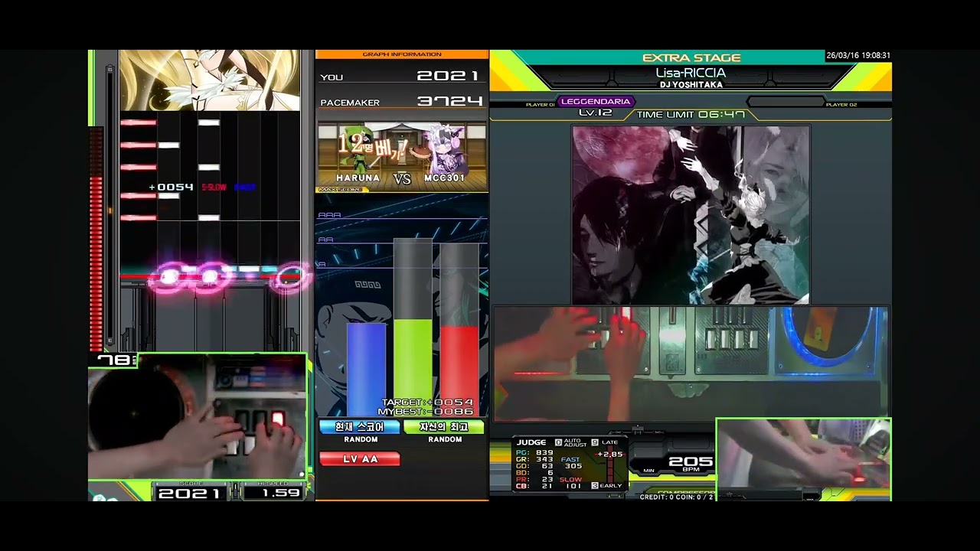Click the AAA rank line label

[329, 215]
